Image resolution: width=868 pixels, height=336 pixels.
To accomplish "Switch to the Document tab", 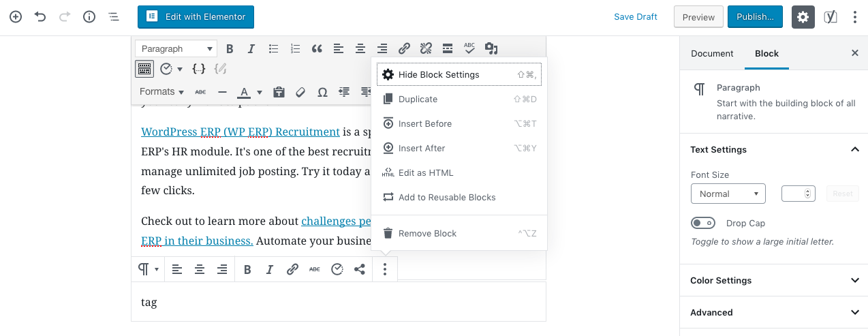I will tap(712, 53).
